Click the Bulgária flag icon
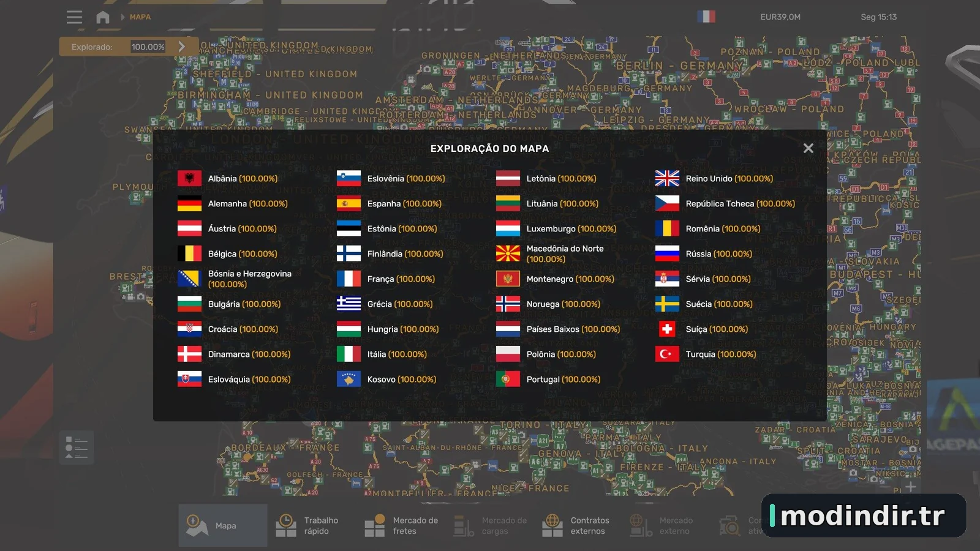This screenshot has width=980, height=551. (189, 304)
